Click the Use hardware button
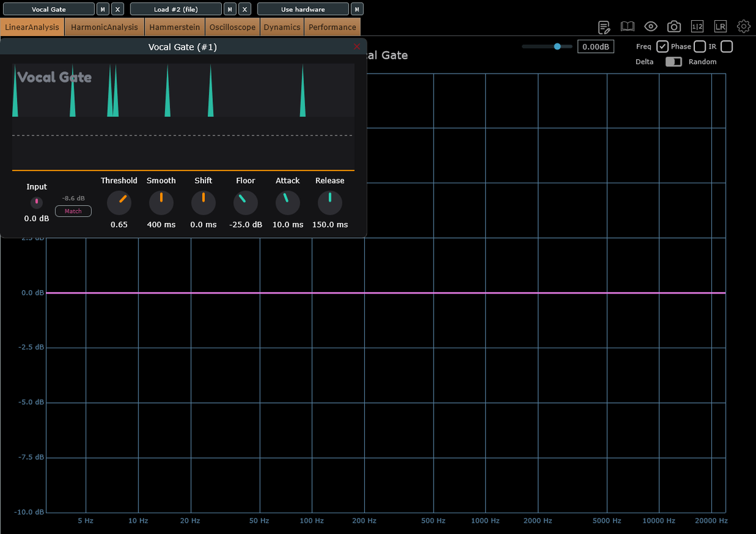Viewport: 756px width, 534px height. 303,9
